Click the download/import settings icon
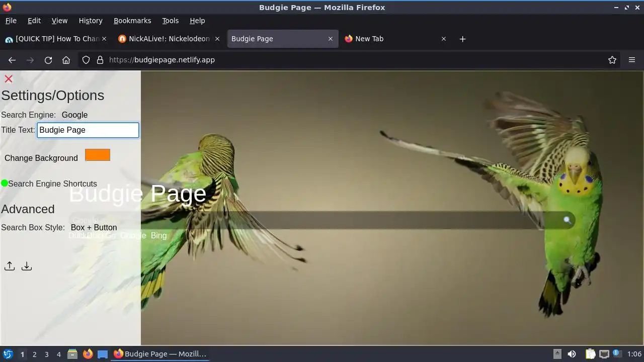 point(27,266)
